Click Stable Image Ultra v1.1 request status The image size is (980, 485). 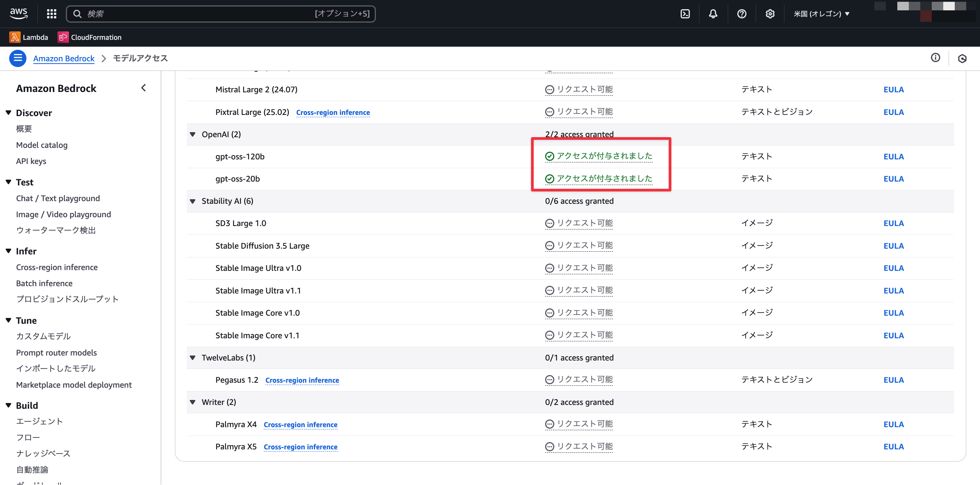(x=579, y=290)
